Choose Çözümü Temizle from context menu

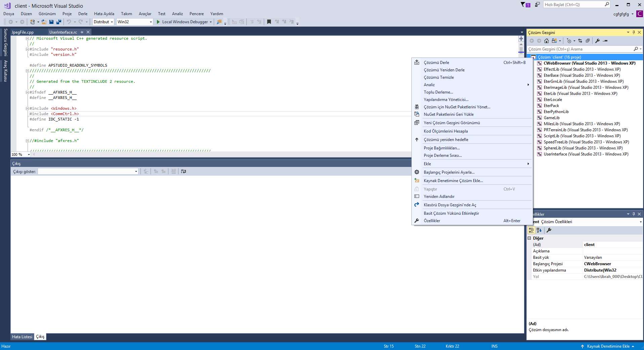472,77
